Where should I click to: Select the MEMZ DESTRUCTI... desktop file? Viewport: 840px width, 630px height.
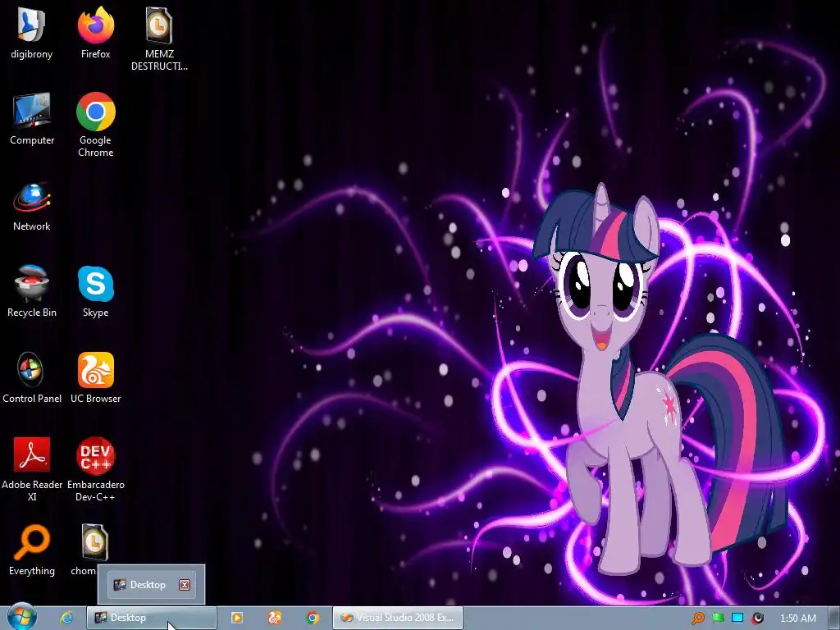159,39
